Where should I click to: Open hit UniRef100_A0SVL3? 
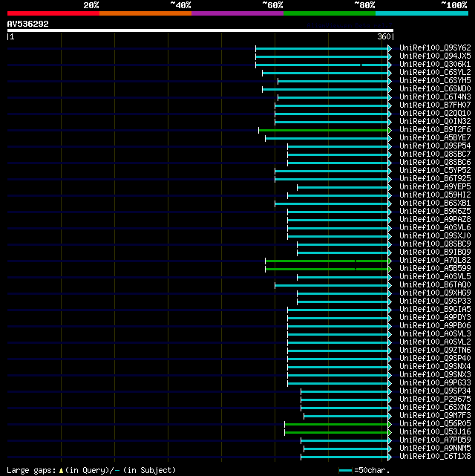(435, 334)
